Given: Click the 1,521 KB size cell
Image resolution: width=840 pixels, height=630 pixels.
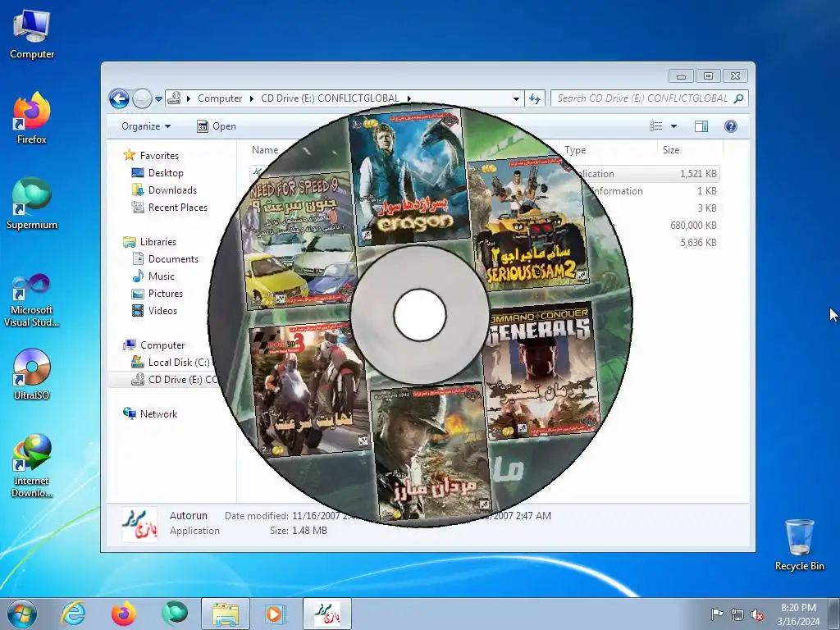Looking at the screenshot, I should tap(698, 174).
